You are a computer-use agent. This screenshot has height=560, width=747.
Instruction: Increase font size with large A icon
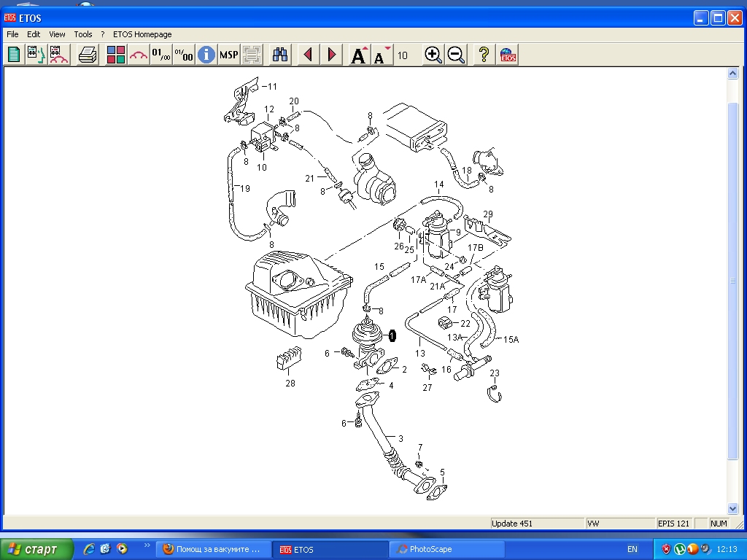359,55
